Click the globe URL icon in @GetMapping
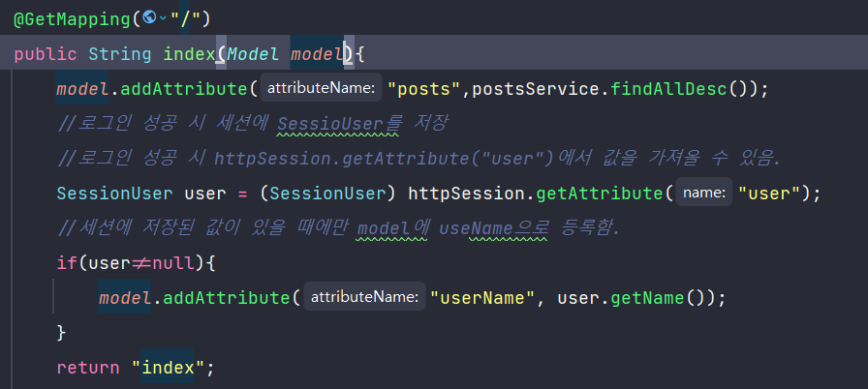The width and height of the screenshot is (868, 389). click(x=149, y=17)
